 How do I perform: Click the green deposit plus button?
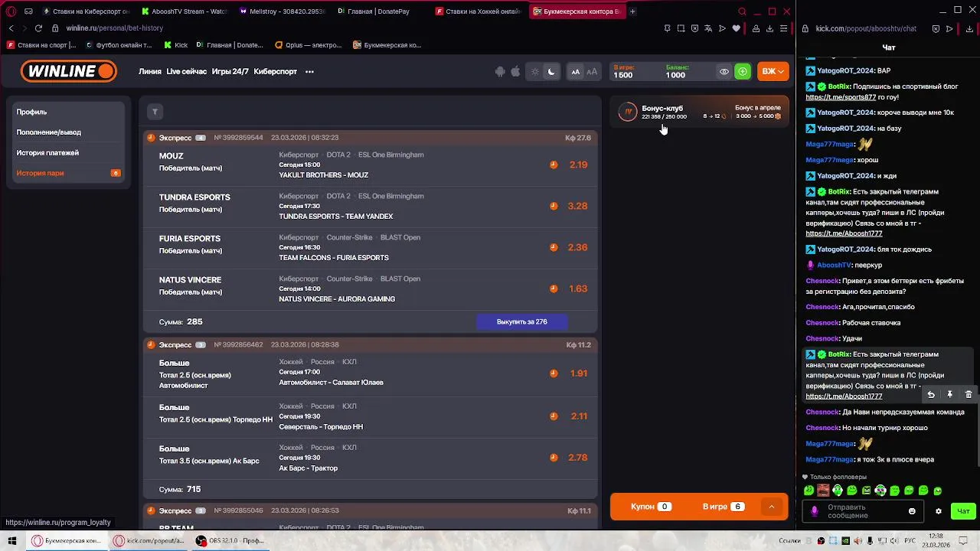[x=742, y=72]
